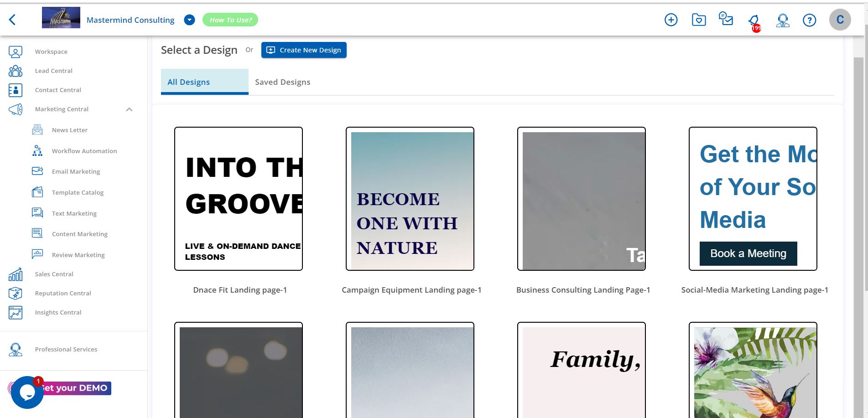Open the help question mark icon

[810, 20]
